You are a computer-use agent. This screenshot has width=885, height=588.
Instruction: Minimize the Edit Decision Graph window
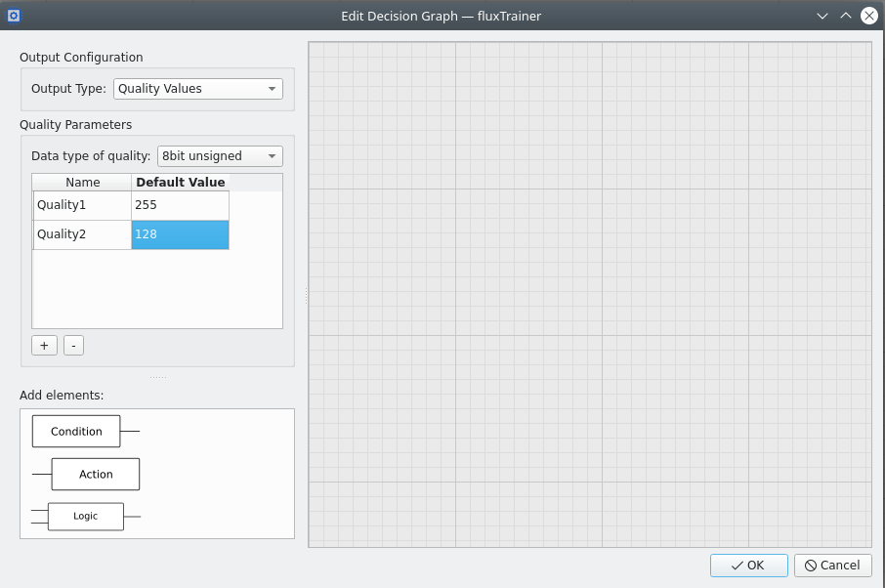[822, 16]
